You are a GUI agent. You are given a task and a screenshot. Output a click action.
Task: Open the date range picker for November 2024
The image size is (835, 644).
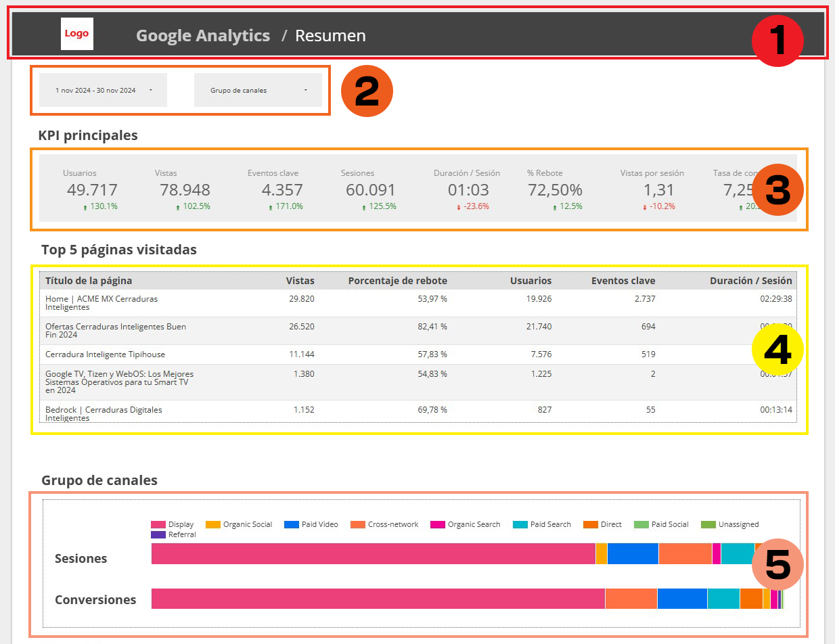pyautogui.click(x=103, y=90)
